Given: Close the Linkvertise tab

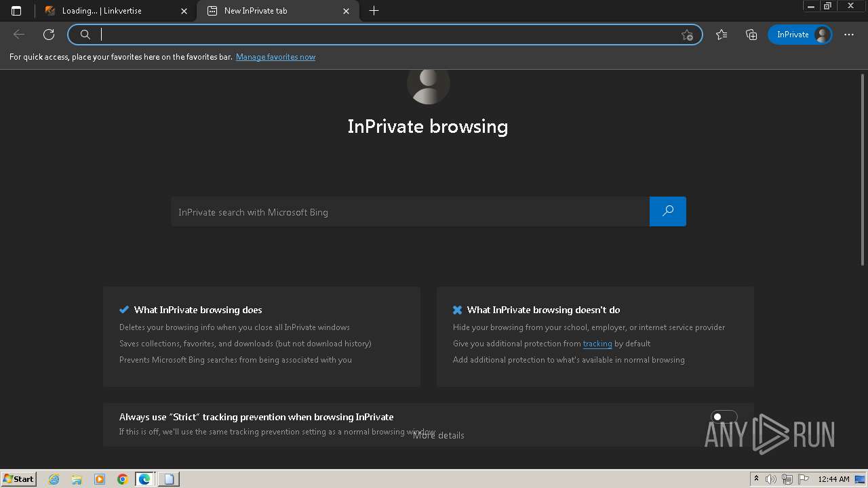Looking at the screenshot, I should tap(184, 11).
